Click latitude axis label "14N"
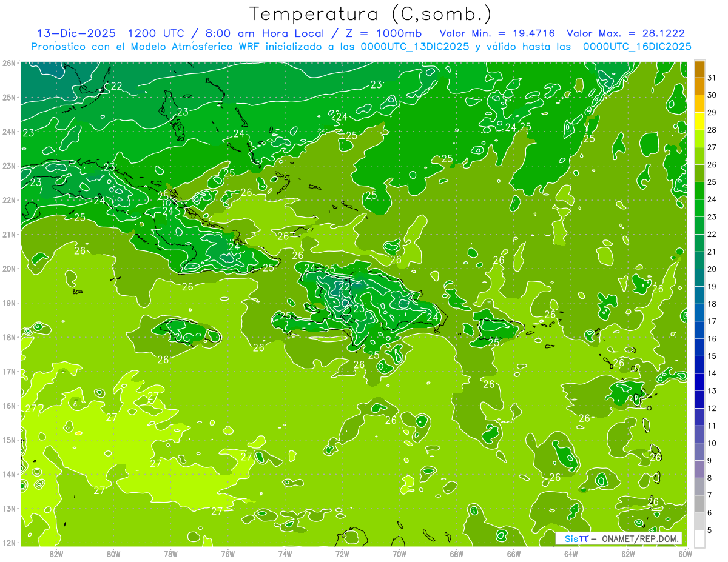Viewport: 728px width, 562px height. coord(8,474)
